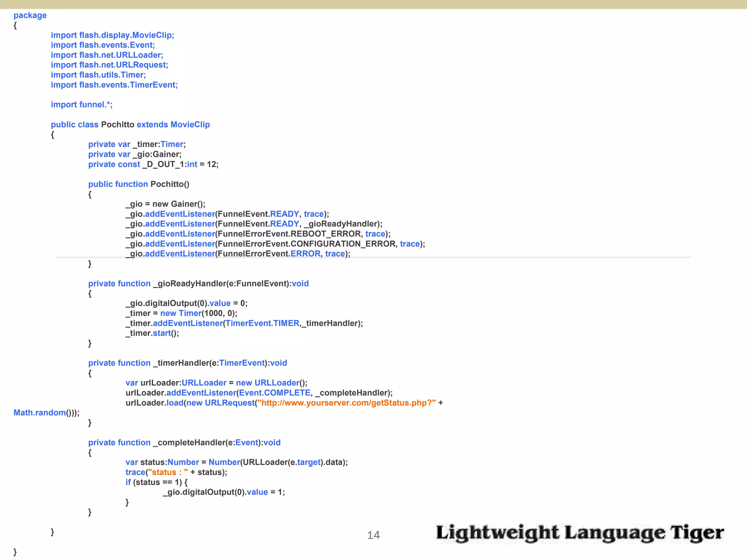
Task: Click 'private var _gio:Gainer;' declaration
Action: (135, 155)
